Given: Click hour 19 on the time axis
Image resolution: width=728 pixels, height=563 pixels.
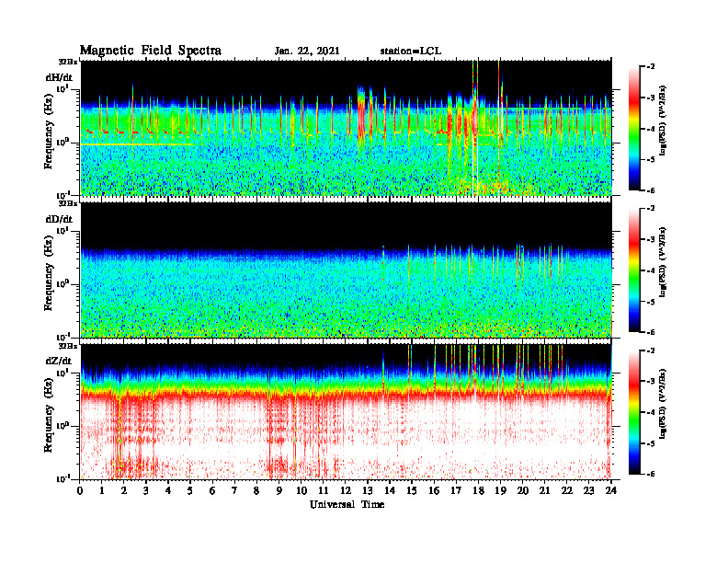Looking at the screenshot, I should coord(500,490).
